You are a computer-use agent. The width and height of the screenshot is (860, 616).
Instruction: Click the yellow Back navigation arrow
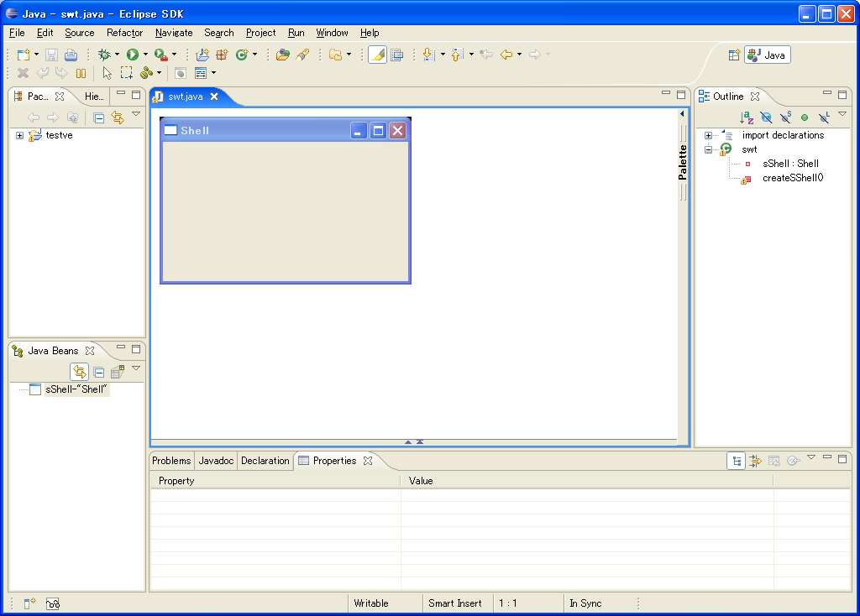click(506, 55)
